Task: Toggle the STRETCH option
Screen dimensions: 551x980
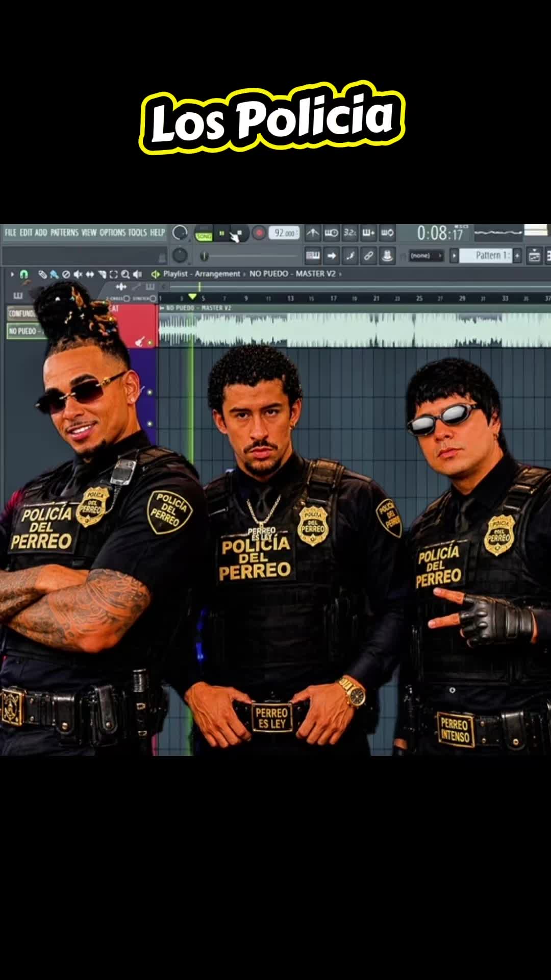Action: click(x=144, y=298)
